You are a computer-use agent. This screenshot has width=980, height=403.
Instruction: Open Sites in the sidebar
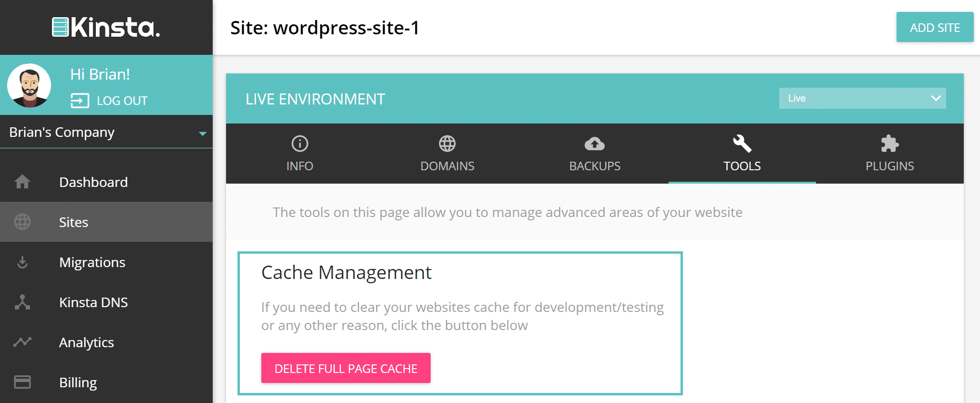coord(106,222)
